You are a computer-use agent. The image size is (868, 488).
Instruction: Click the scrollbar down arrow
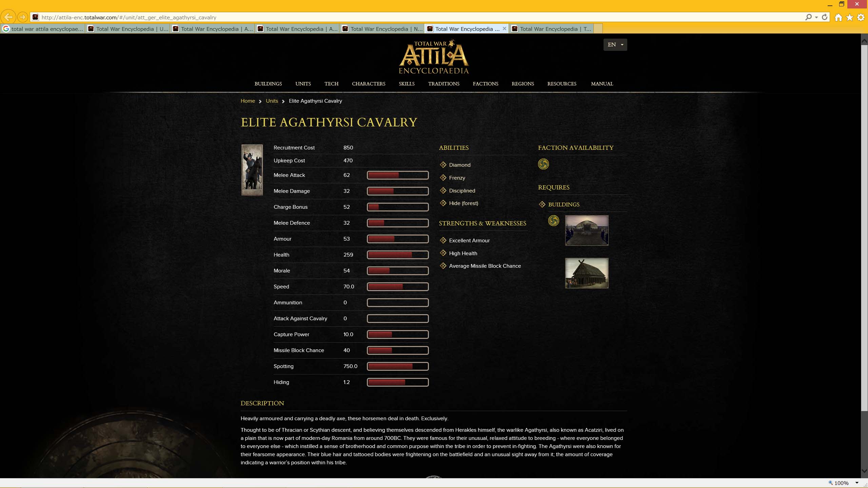[x=864, y=471]
